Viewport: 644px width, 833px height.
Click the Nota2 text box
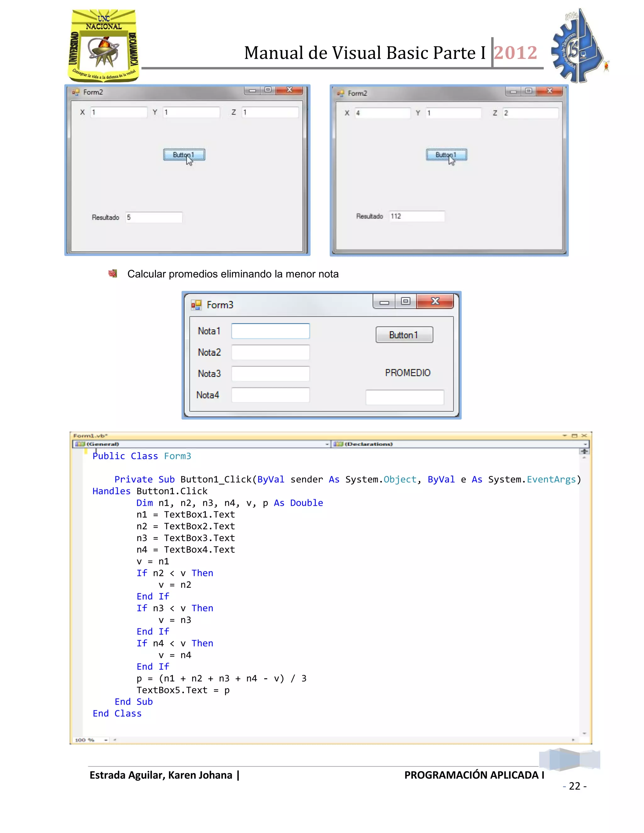(270, 352)
